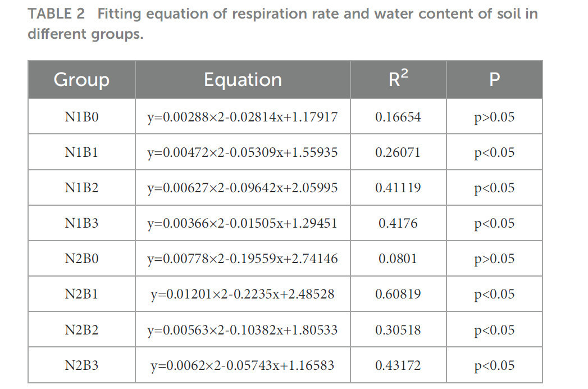Click the R² value 0.60819
The width and height of the screenshot is (588, 389).
pos(398,294)
